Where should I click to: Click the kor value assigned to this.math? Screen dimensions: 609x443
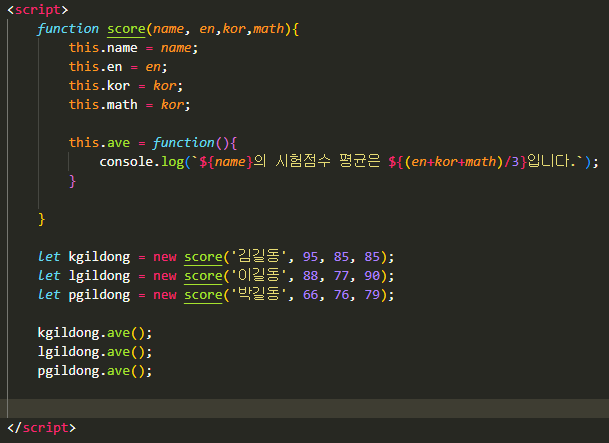(x=172, y=105)
